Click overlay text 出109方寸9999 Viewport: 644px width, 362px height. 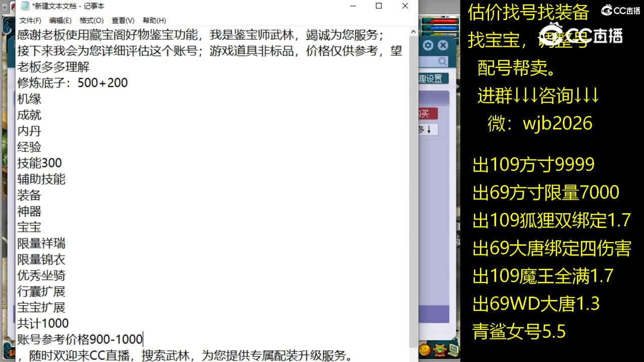point(534,165)
